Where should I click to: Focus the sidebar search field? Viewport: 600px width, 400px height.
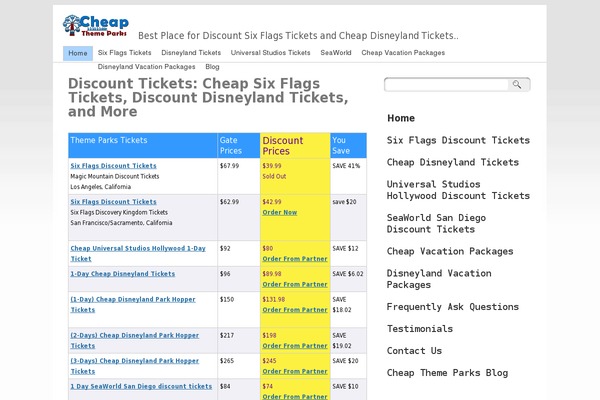tap(447, 85)
